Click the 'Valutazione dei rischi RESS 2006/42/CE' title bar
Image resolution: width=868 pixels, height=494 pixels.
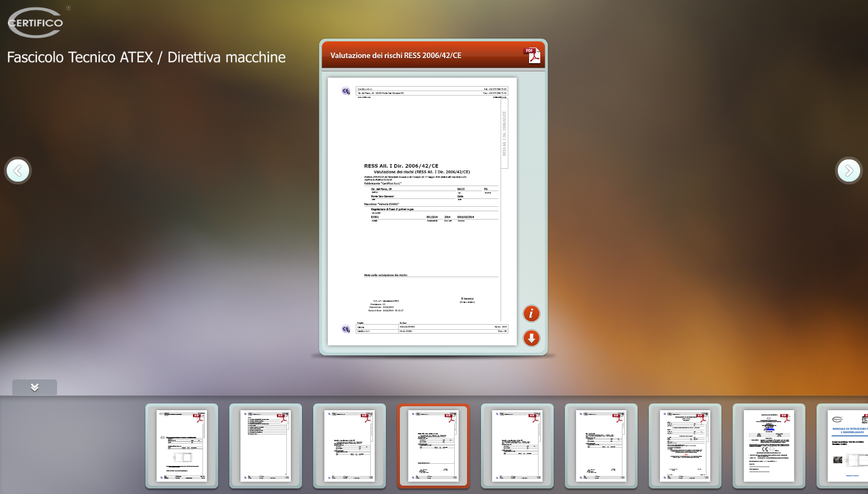coord(396,55)
